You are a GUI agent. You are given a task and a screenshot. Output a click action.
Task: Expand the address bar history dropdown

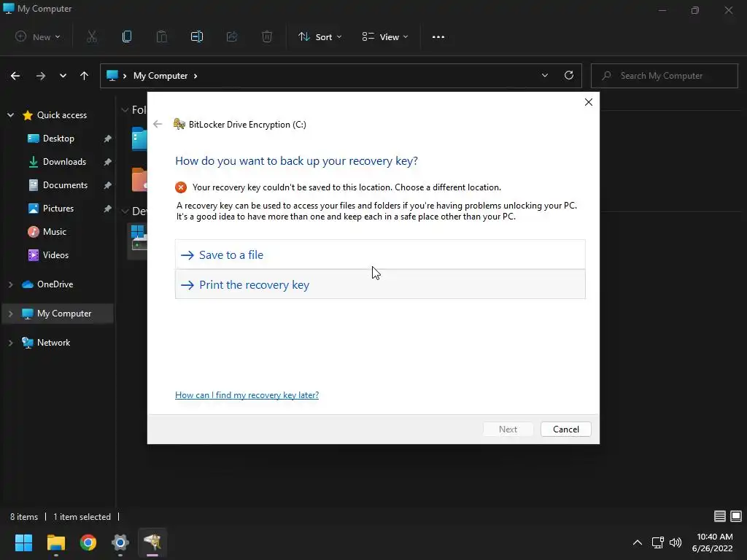click(544, 75)
